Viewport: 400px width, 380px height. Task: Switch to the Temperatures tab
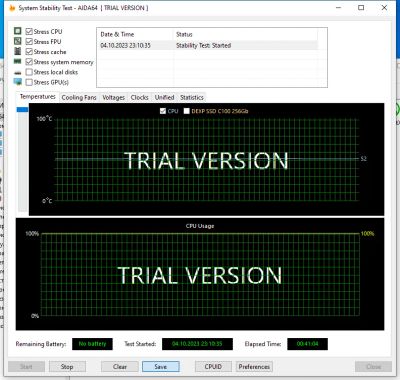tap(38, 97)
